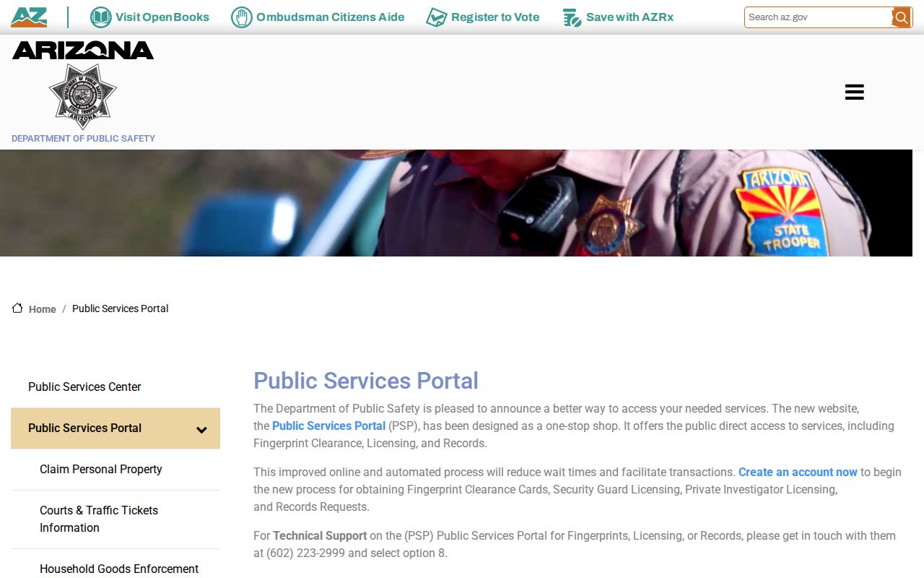Viewport: 924px width, 578px height.
Task: Open Household Goods Enforcement sidebar item
Action: [115, 564]
